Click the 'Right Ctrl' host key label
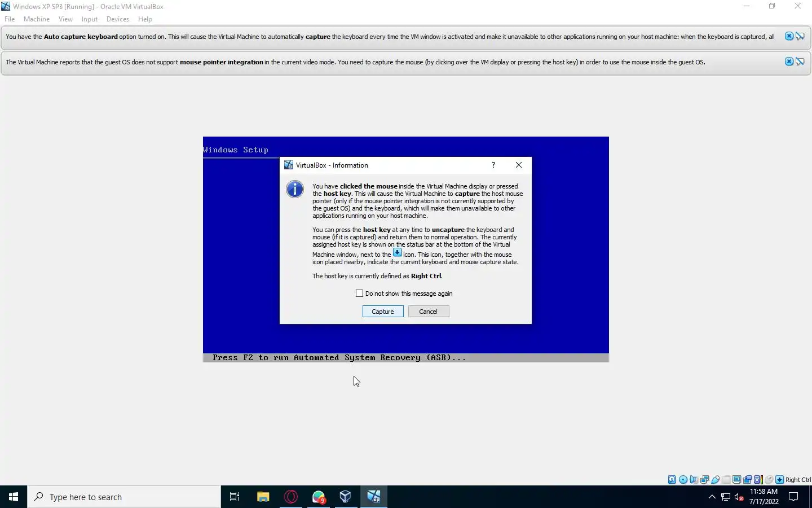Viewport: 812px width, 508px height. coord(798,480)
